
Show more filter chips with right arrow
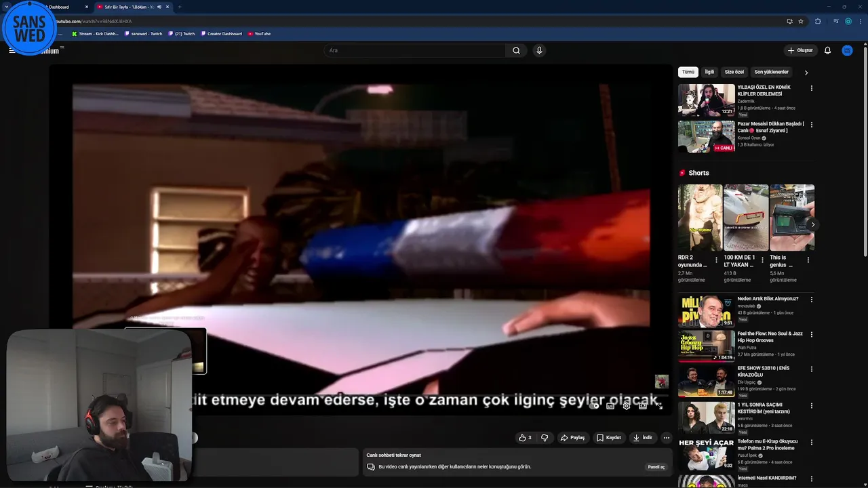tap(806, 73)
